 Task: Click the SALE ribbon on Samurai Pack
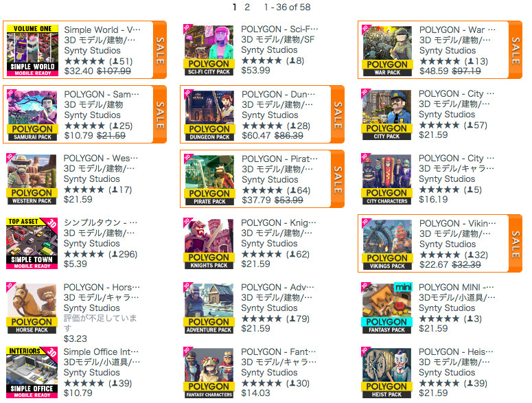tap(160, 115)
